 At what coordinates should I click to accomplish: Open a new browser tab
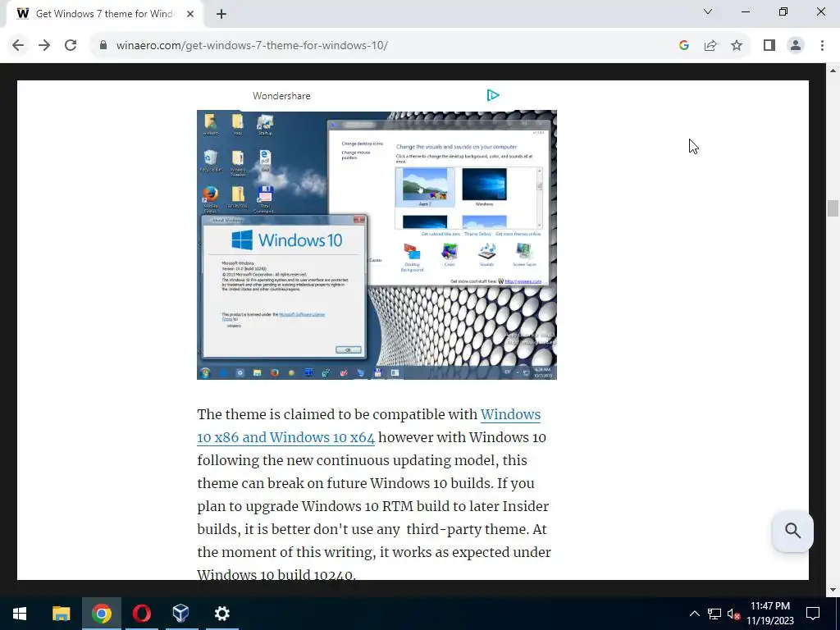tap(221, 14)
